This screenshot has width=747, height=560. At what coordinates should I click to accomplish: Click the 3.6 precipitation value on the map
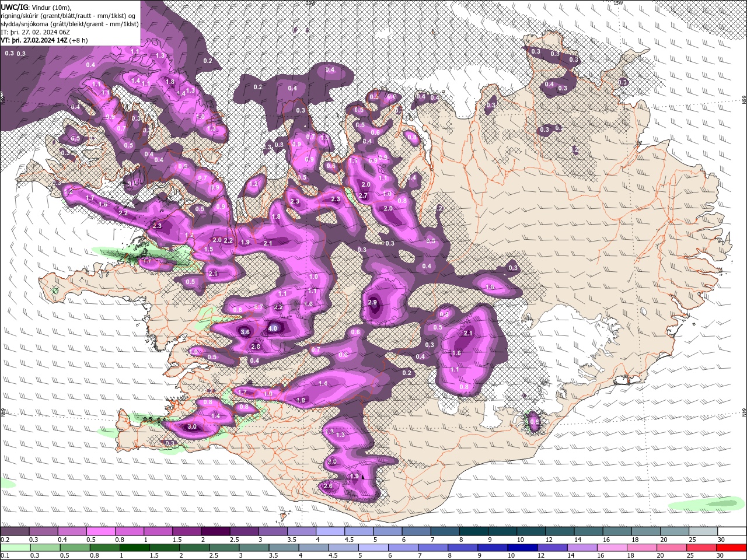pos(245,332)
